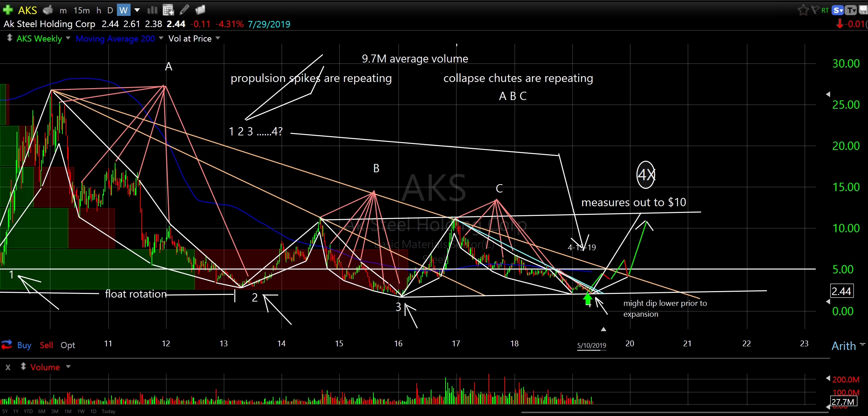This screenshot has height=416, width=868.
Task: Expand the Volume indicator dropdown
Action: (x=68, y=367)
